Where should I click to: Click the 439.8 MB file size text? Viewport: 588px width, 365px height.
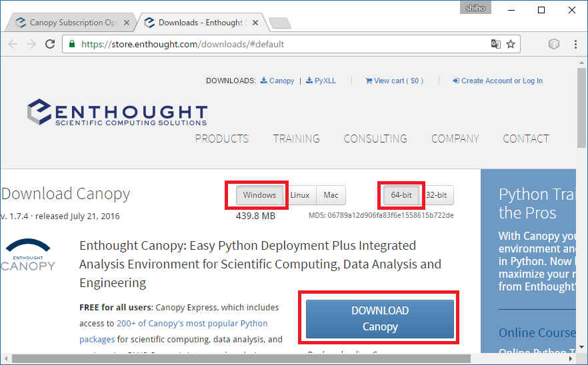pyautogui.click(x=255, y=216)
